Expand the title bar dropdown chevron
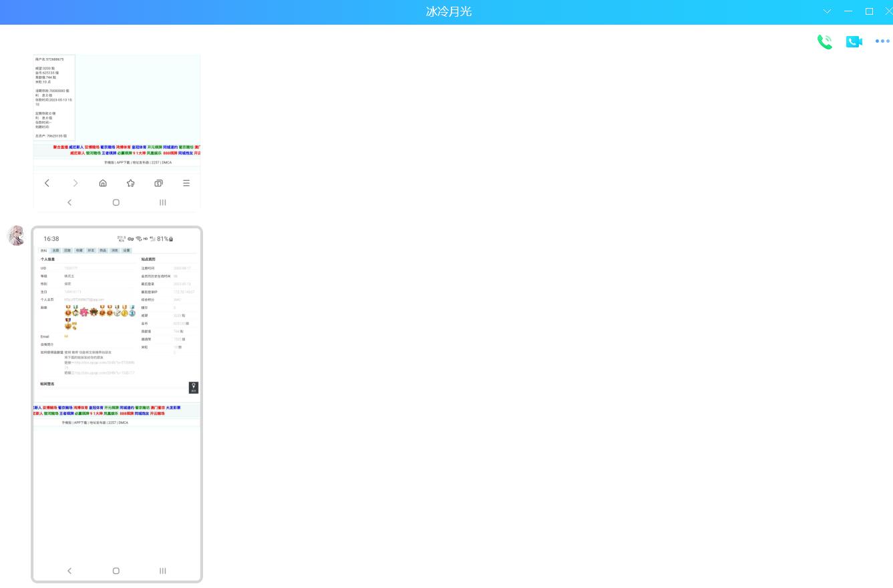The image size is (893, 588). [x=827, y=11]
